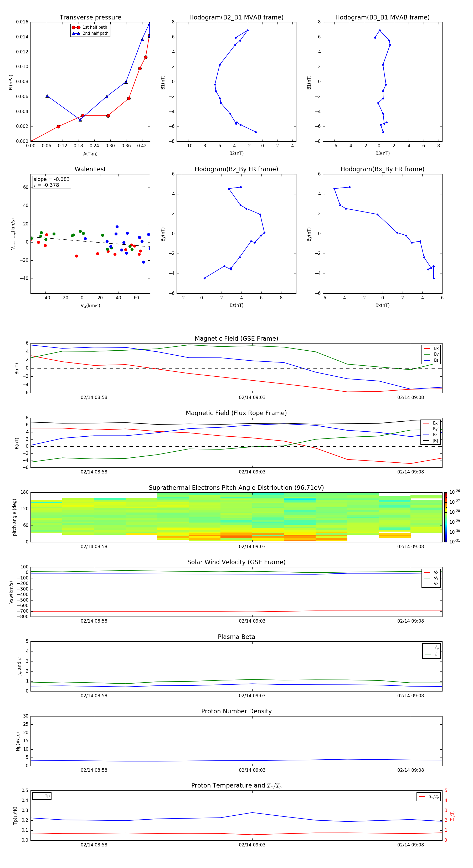Click the 'A(T·m)' x-axis label
Viewport: 473px width, 868px height.
[x=90, y=154]
